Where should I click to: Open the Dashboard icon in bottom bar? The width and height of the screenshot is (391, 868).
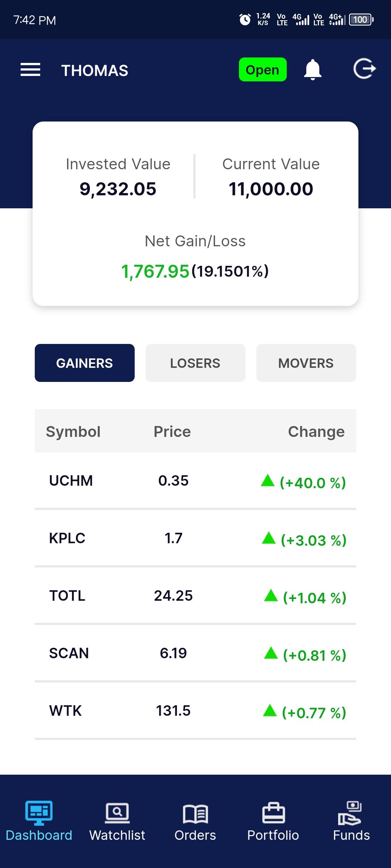click(39, 813)
